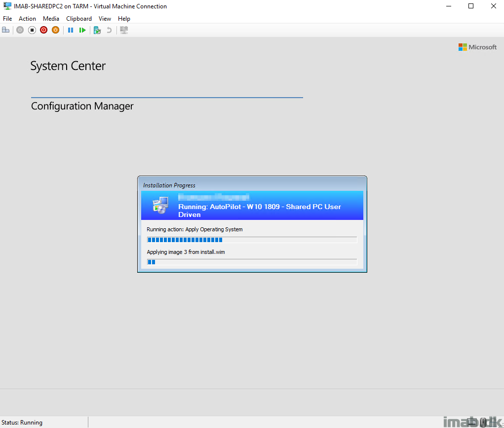504x428 pixels.
Task: Click the install.wim image progress bar
Action: (252, 262)
